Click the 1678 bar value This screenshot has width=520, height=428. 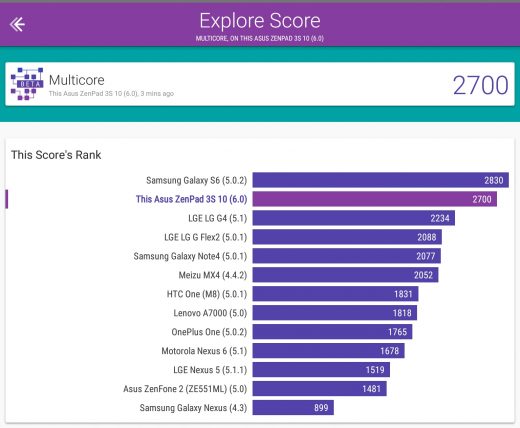(x=390, y=351)
